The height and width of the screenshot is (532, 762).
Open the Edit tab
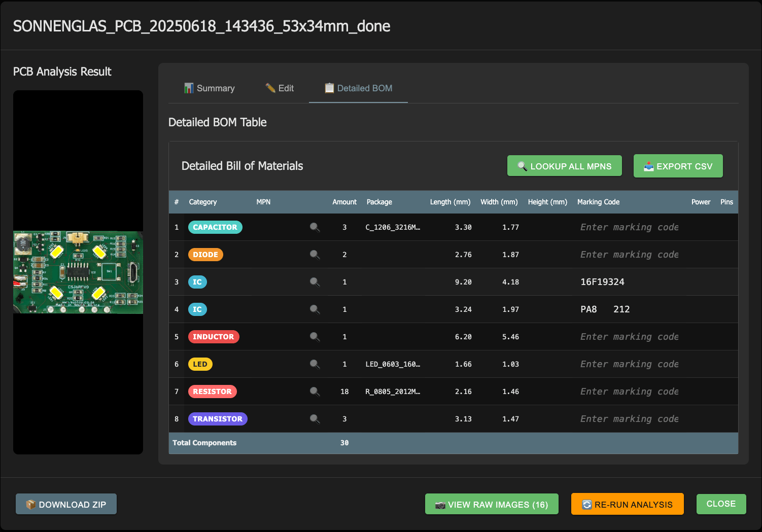tap(280, 88)
